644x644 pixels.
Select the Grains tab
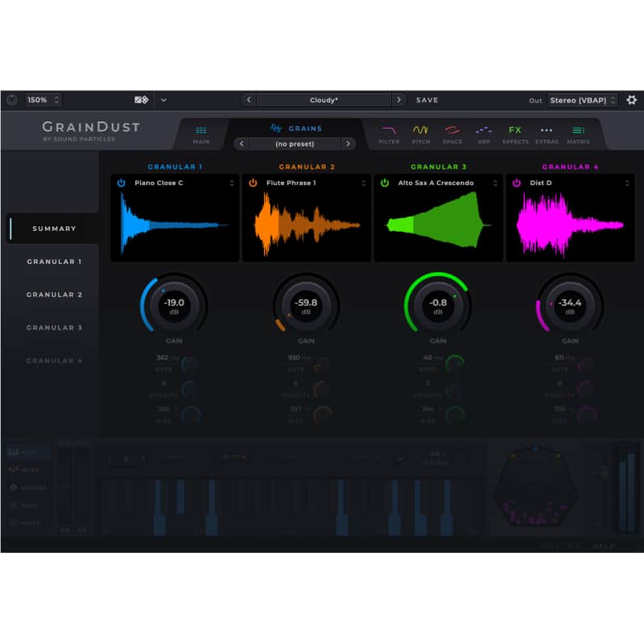(x=296, y=129)
